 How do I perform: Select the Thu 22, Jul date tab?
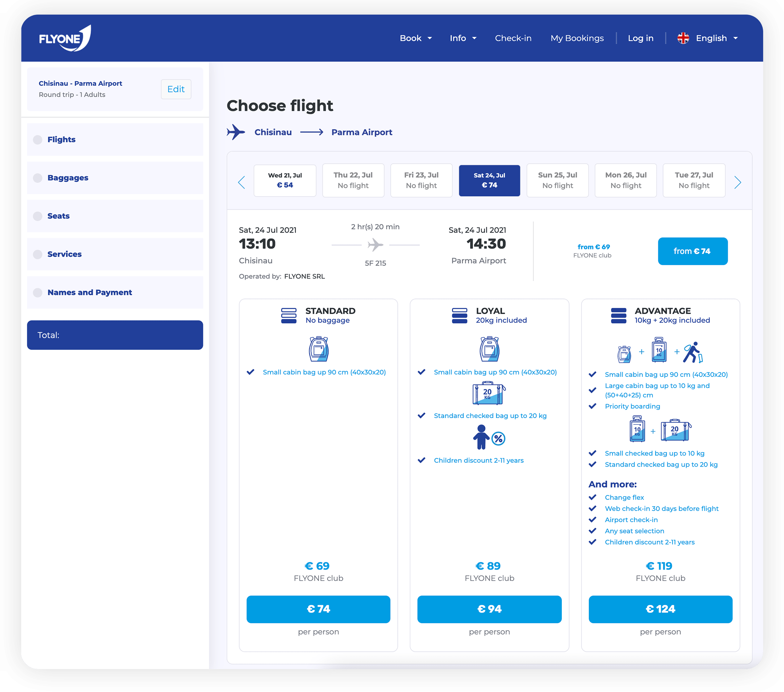coord(353,180)
